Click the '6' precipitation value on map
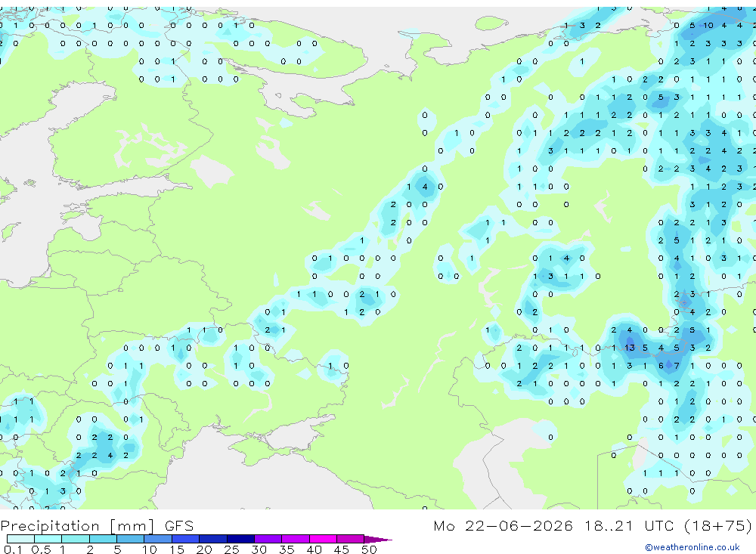The image size is (756, 554). [x=661, y=366]
